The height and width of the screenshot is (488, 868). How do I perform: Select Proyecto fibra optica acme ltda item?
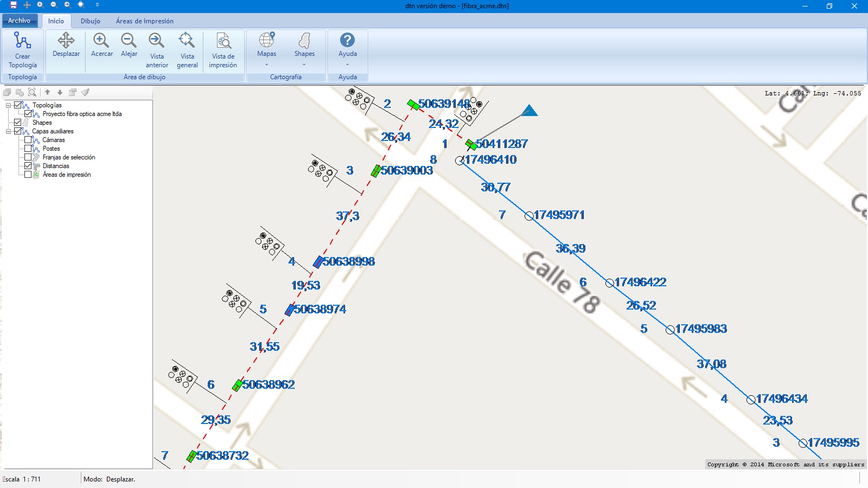point(82,114)
